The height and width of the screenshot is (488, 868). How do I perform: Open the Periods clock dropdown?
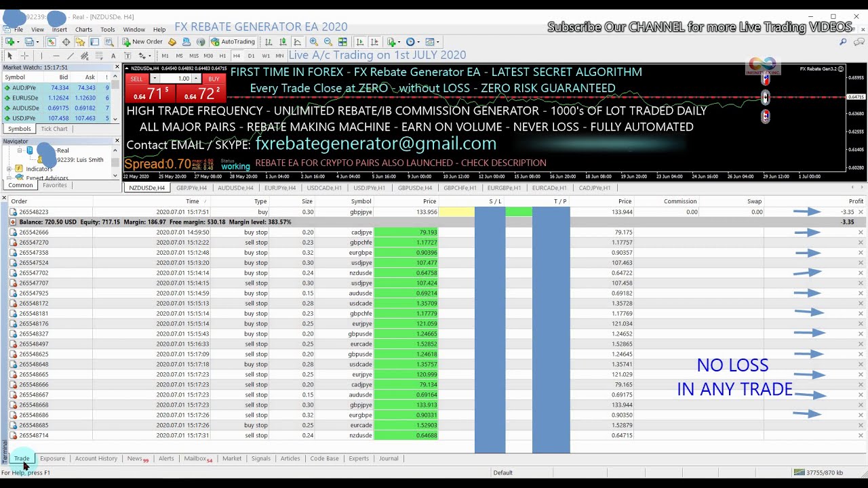pos(413,41)
